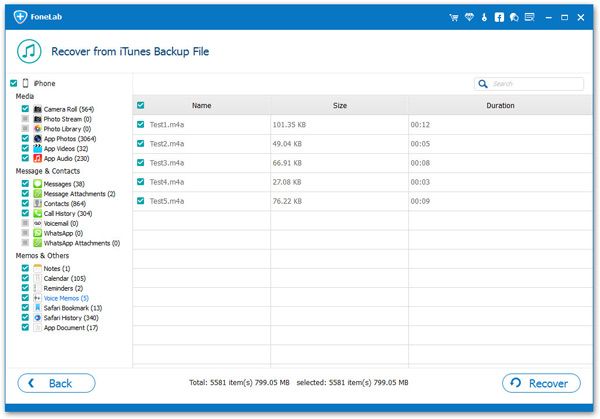Toggle the Safari History checkbox
Image resolution: width=600 pixels, height=419 pixels.
(x=25, y=317)
